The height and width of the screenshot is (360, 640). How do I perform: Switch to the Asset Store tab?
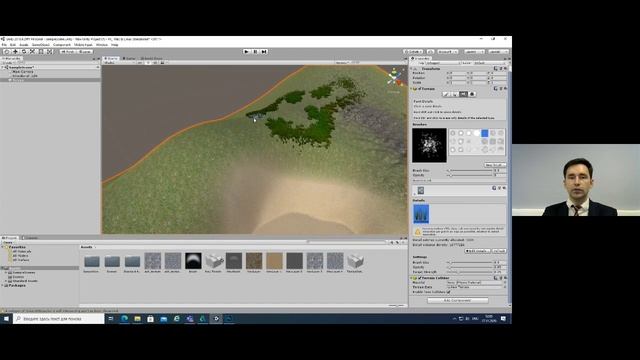point(151,58)
